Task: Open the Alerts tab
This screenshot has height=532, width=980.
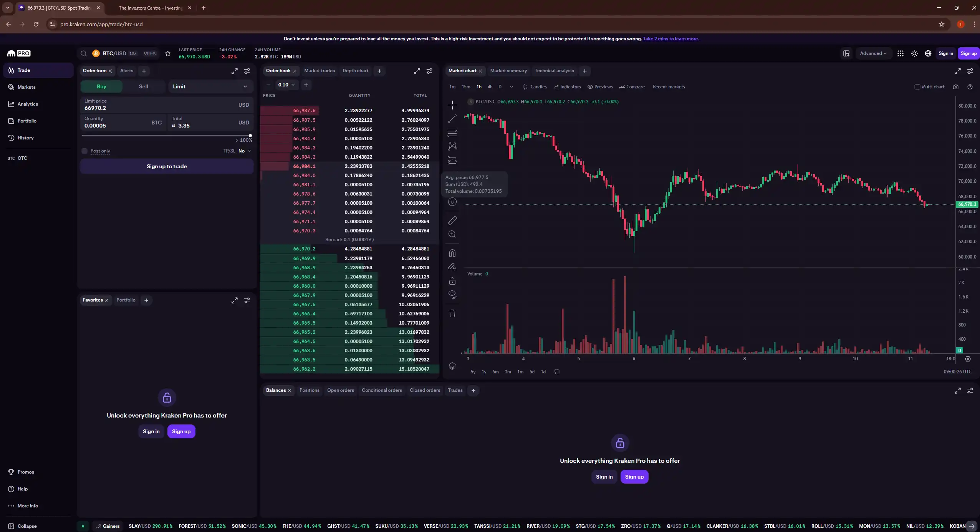Action: click(127, 71)
